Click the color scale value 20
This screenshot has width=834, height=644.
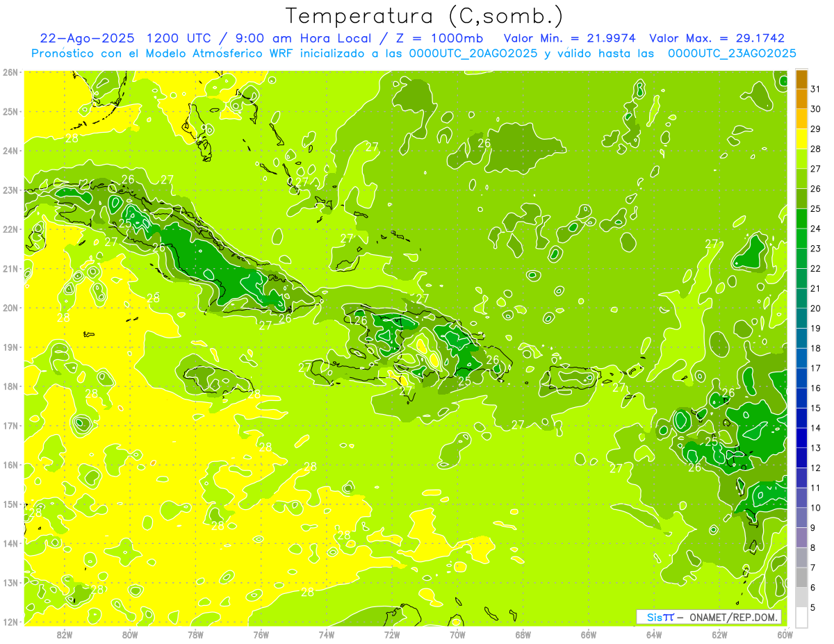pos(816,308)
